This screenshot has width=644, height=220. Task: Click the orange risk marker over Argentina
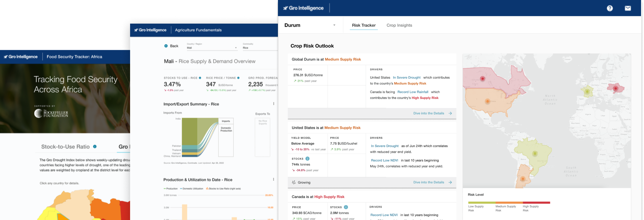pyautogui.click(x=523, y=179)
